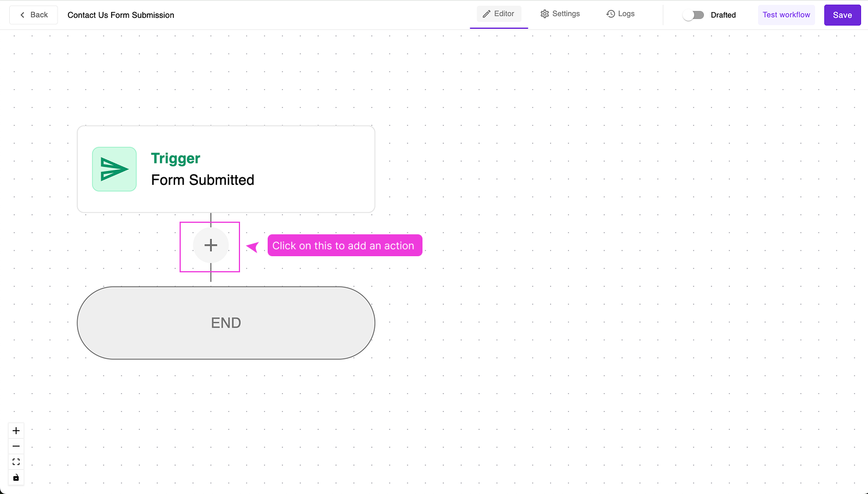Click the Test workflow button
Image resolution: width=868 pixels, height=494 pixels.
point(786,15)
